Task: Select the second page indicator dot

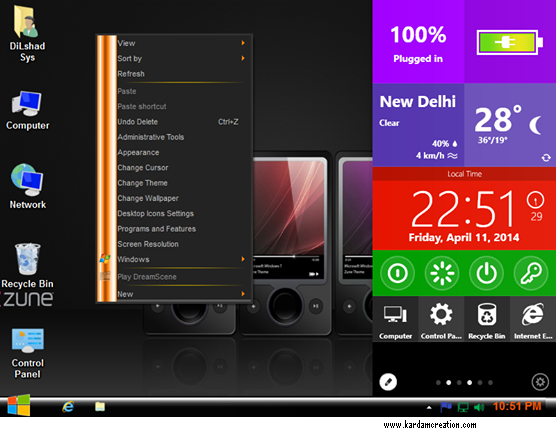Action: click(x=449, y=383)
